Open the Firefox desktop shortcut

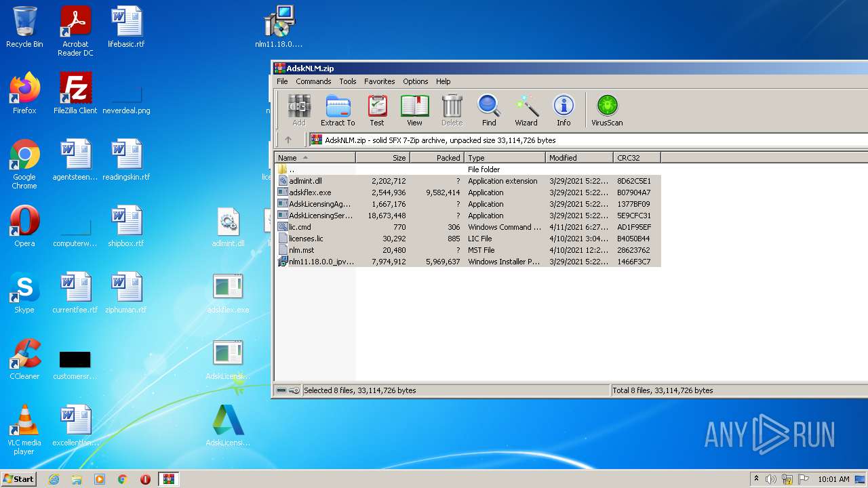[x=24, y=94]
